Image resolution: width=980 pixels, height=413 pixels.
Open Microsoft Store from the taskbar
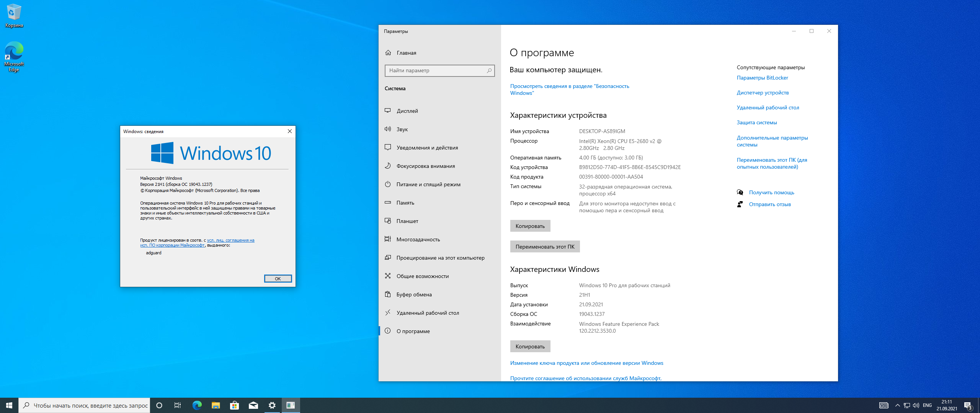pyautogui.click(x=234, y=405)
